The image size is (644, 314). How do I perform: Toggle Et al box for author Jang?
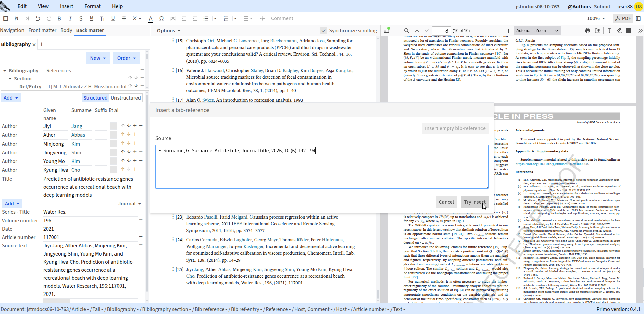point(113,126)
